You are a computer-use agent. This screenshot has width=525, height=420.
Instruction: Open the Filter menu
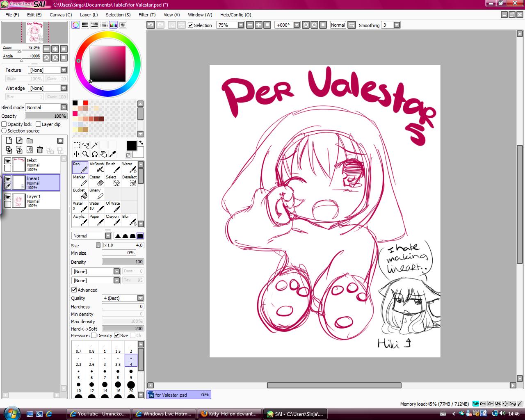point(147,15)
